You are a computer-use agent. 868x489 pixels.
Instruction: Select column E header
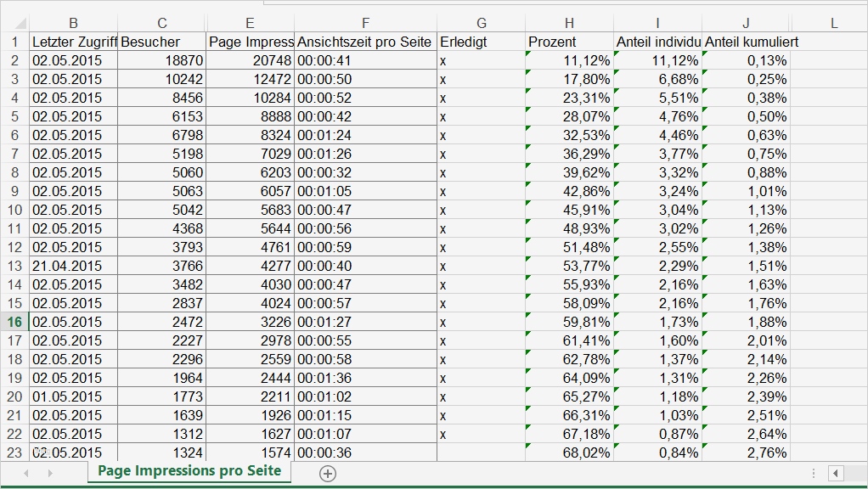click(x=251, y=23)
